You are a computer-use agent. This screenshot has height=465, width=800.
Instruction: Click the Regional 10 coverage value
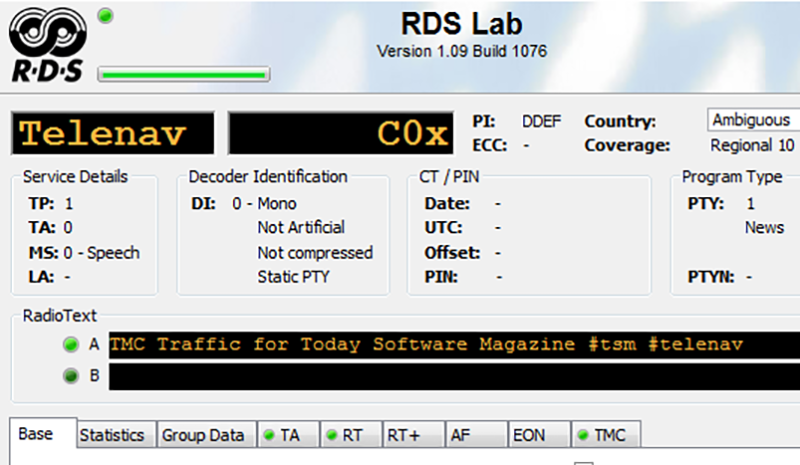click(751, 145)
